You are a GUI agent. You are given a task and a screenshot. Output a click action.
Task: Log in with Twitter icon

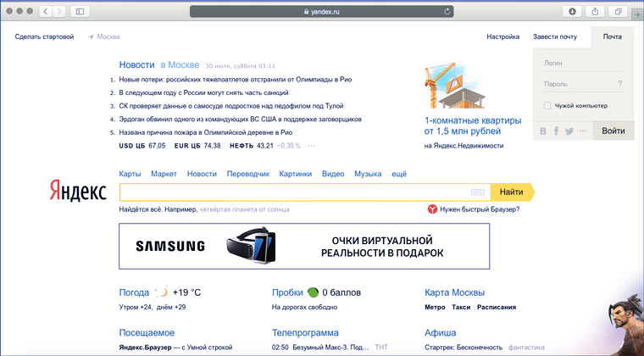(569, 131)
